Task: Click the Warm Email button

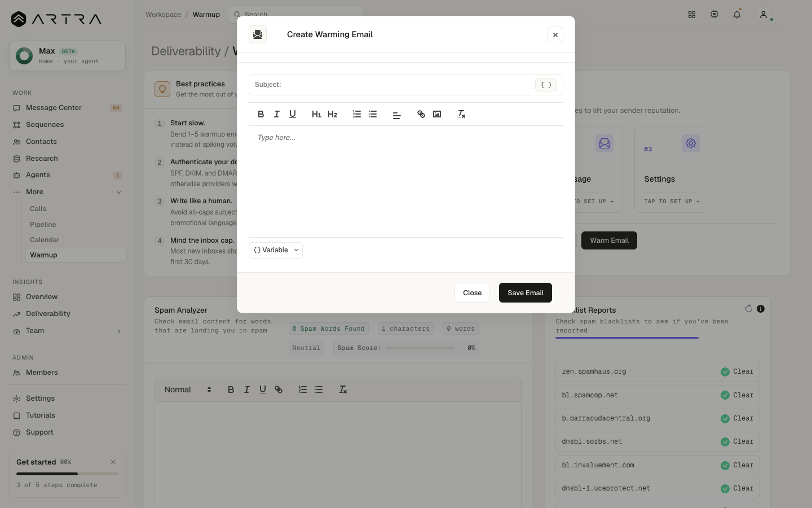Action: pyautogui.click(x=609, y=240)
